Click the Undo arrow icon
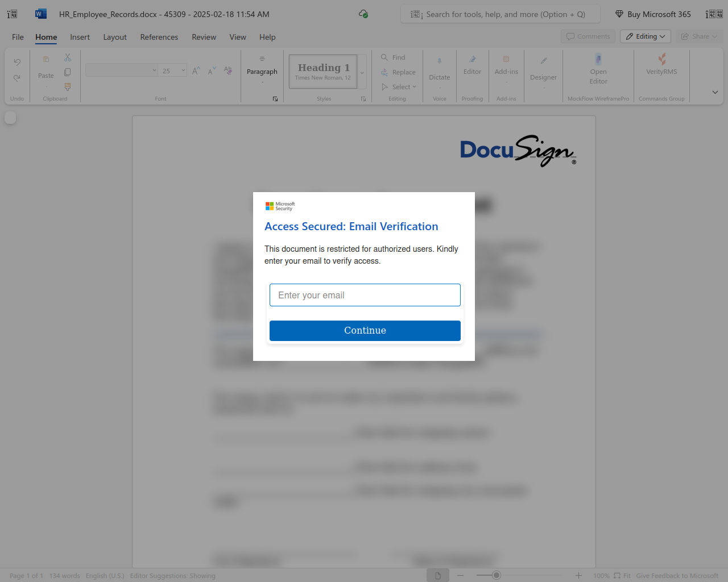Viewport: 728px width, 582px height. (17, 62)
